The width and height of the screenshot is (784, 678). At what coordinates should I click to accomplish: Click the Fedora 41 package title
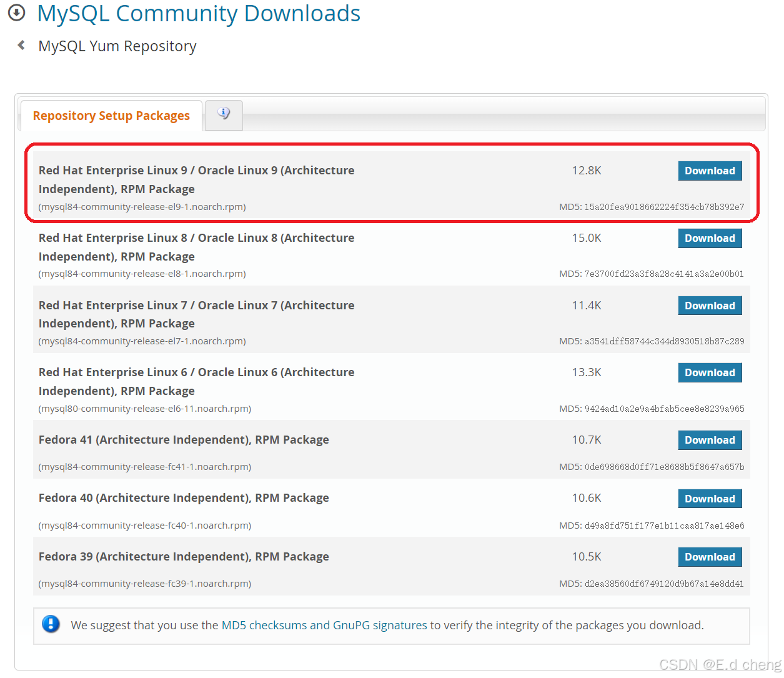(x=184, y=440)
